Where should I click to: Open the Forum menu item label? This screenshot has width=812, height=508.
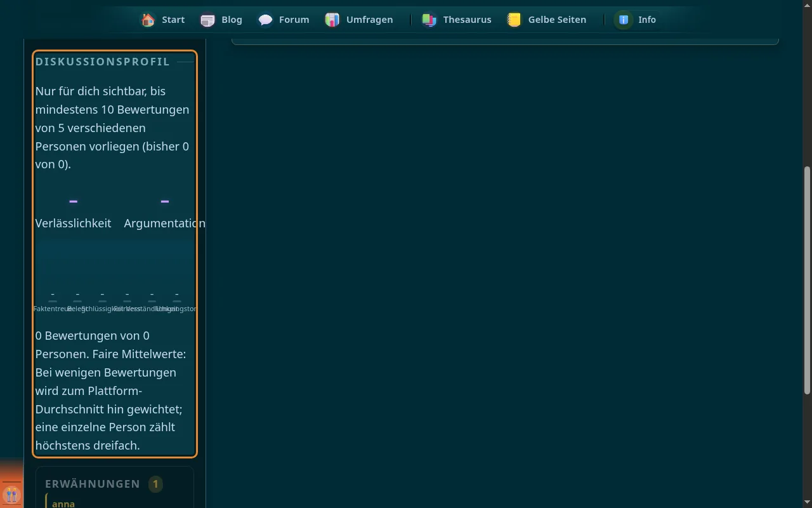tap(294, 20)
